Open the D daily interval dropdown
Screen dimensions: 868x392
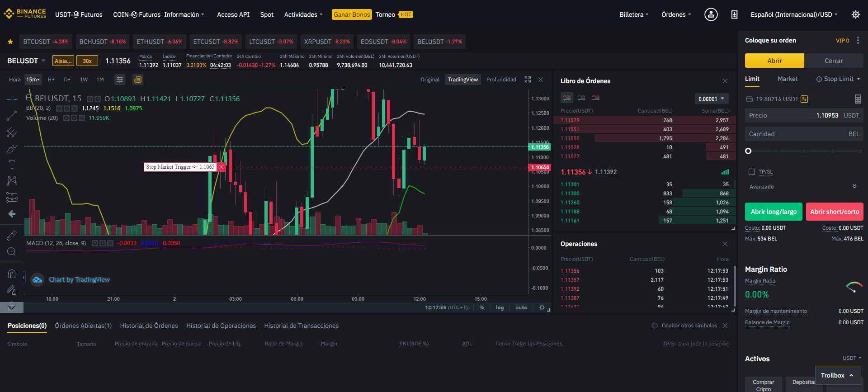point(67,80)
